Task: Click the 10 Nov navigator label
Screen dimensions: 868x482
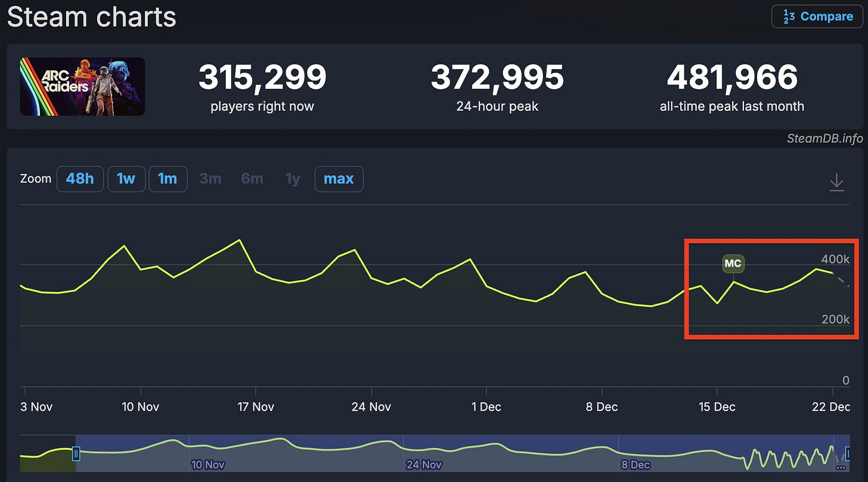Action: (208, 464)
